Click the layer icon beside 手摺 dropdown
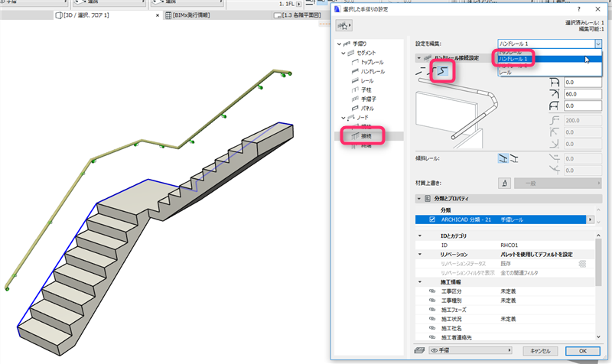The height and width of the screenshot is (364, 612). 419,350
